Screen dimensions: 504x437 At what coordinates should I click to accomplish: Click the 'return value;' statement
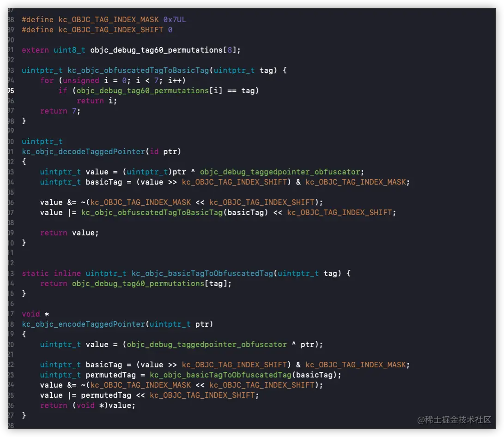tap(69, 233)
